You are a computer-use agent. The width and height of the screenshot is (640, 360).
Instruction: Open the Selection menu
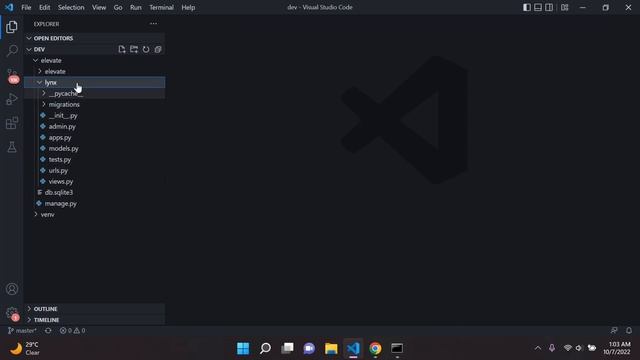click(x=71, y=7)
